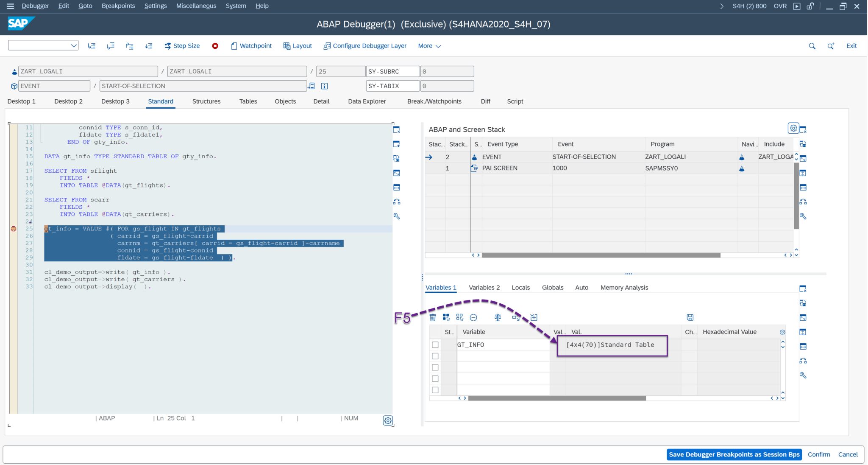Screen dimensions: 868x465
Task: Open the compare variables scales icon
Action: [x=498, y=317]
